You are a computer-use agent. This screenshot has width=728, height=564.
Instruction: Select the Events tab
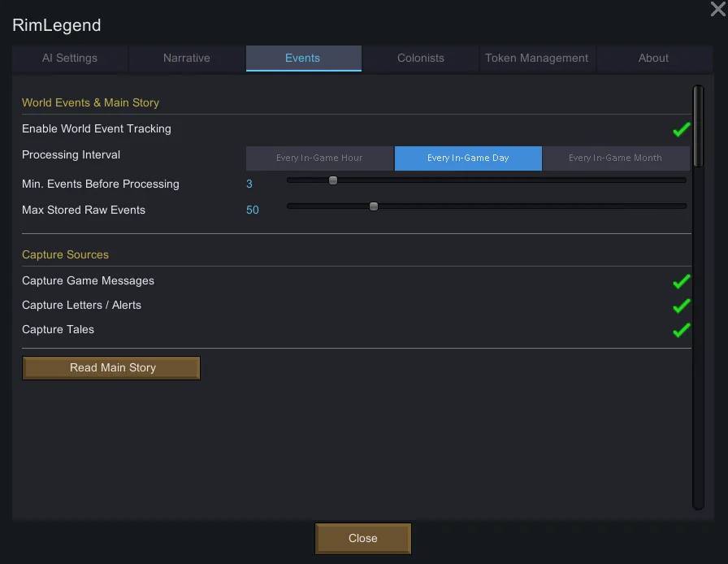tap(302, 59)
